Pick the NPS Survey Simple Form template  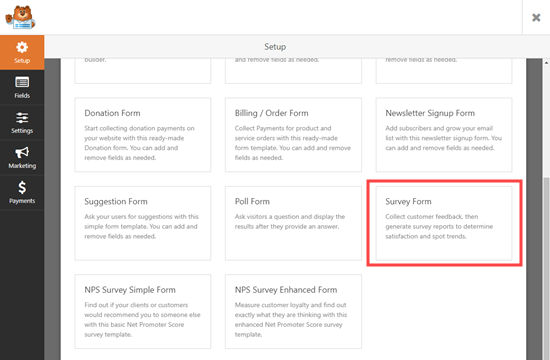coord(143,312)
